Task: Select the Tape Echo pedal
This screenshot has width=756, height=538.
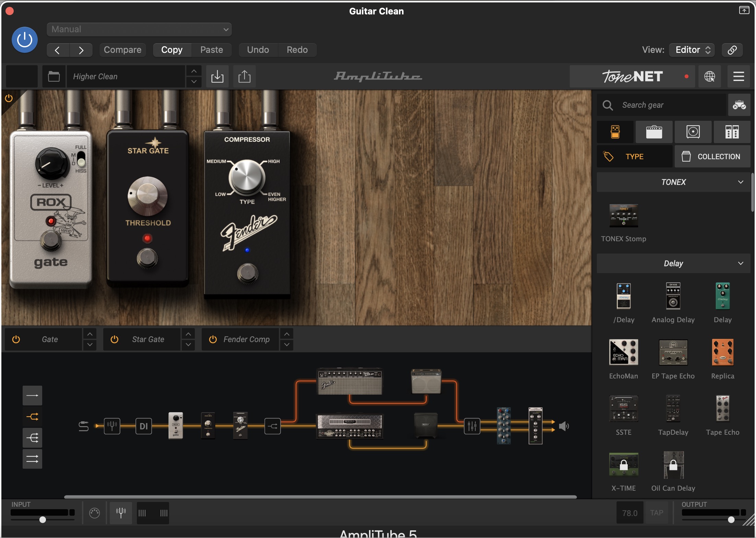Action: (723, 408)
